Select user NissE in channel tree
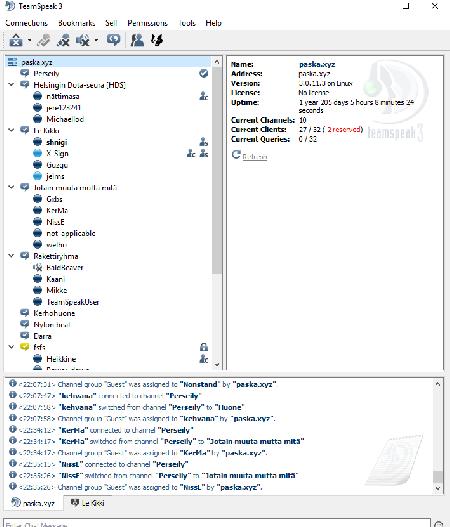This screenshot has height=527, width=450. point(55,222)
